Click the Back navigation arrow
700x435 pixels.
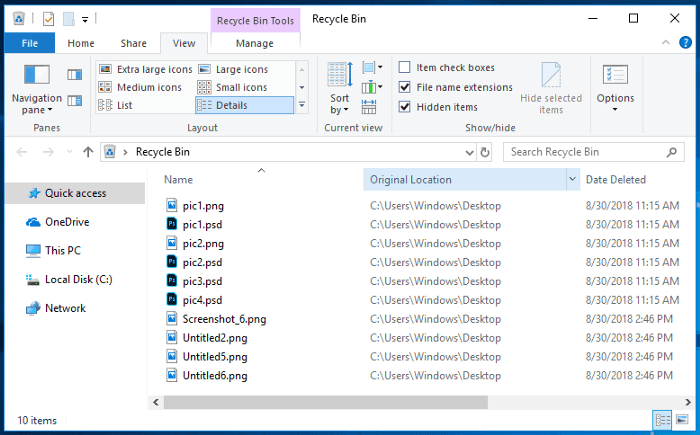coord(21,152)
